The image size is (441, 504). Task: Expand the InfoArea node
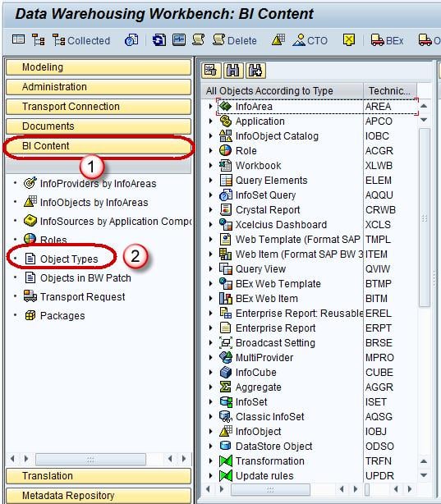pos(211,106)
